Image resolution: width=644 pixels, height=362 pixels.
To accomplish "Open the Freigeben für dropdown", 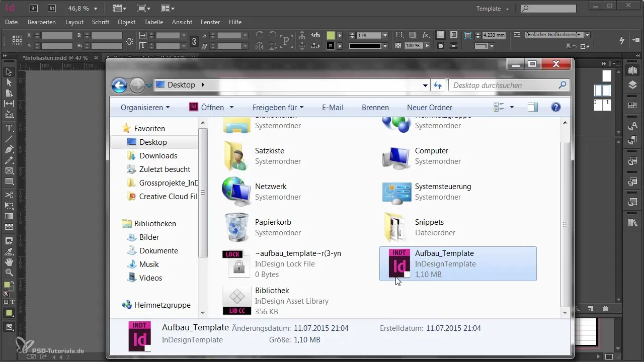I will (x=278, y=108).
